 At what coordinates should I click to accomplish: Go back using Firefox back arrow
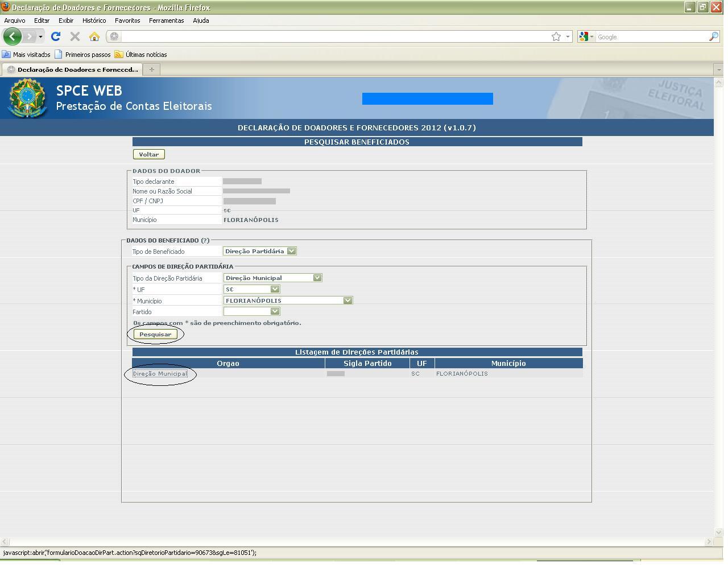coord(12,36)
